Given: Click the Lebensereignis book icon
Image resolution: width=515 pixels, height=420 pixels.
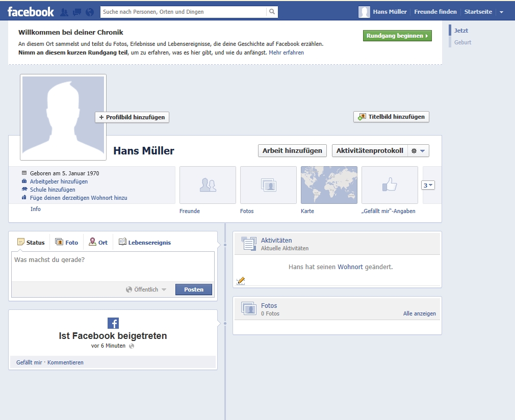Looking at the screenshot, I should 122,242.
